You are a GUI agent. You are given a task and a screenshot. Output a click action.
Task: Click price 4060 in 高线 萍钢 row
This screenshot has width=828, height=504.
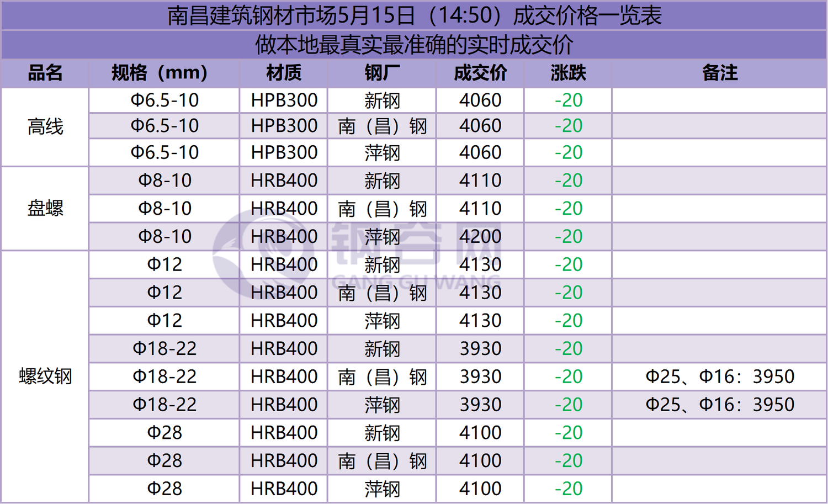click(x=480, y=152)
